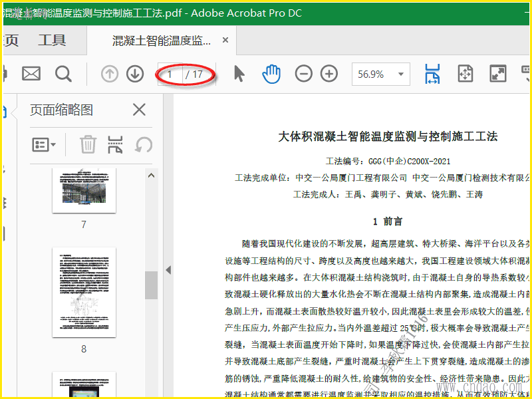Zoom out using the minus button
Image resolution: width=532 pixels, height=399 pixels.
click(x=304, y=74)
